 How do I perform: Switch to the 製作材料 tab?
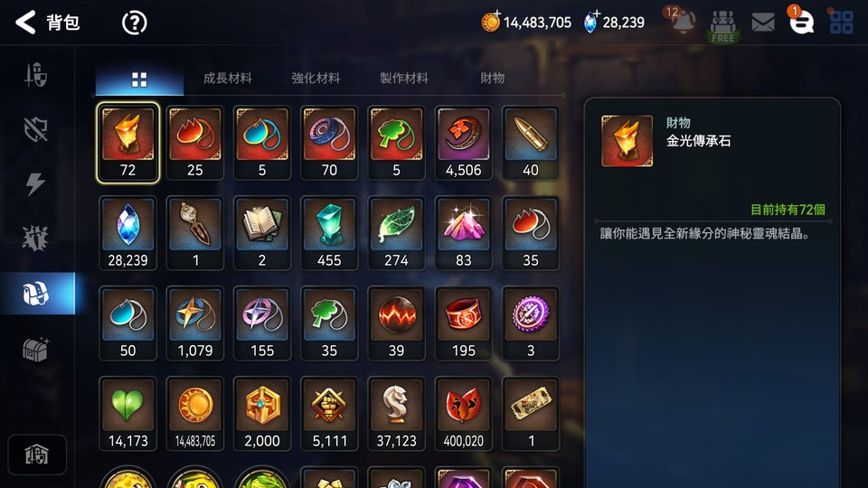(404, 78)
